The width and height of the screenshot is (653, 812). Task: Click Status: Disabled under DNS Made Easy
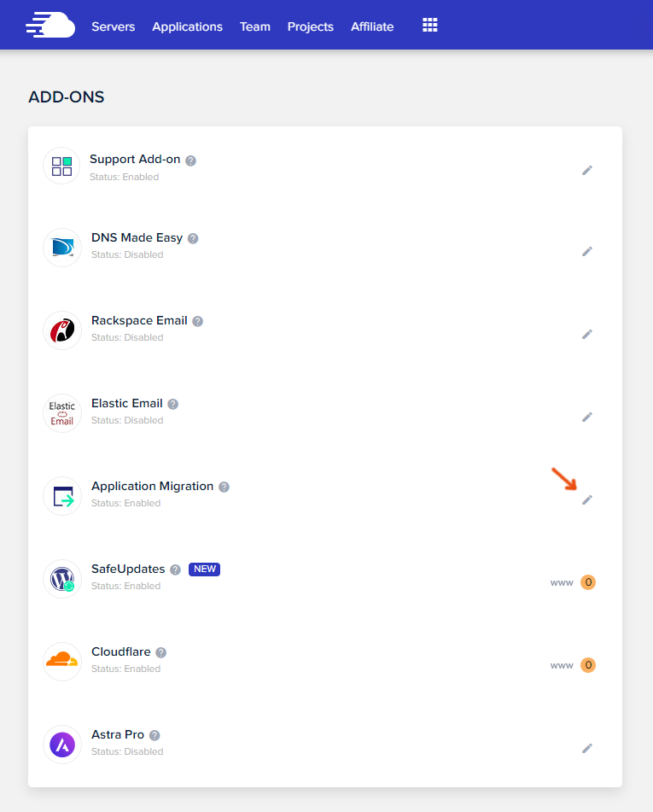127,254
